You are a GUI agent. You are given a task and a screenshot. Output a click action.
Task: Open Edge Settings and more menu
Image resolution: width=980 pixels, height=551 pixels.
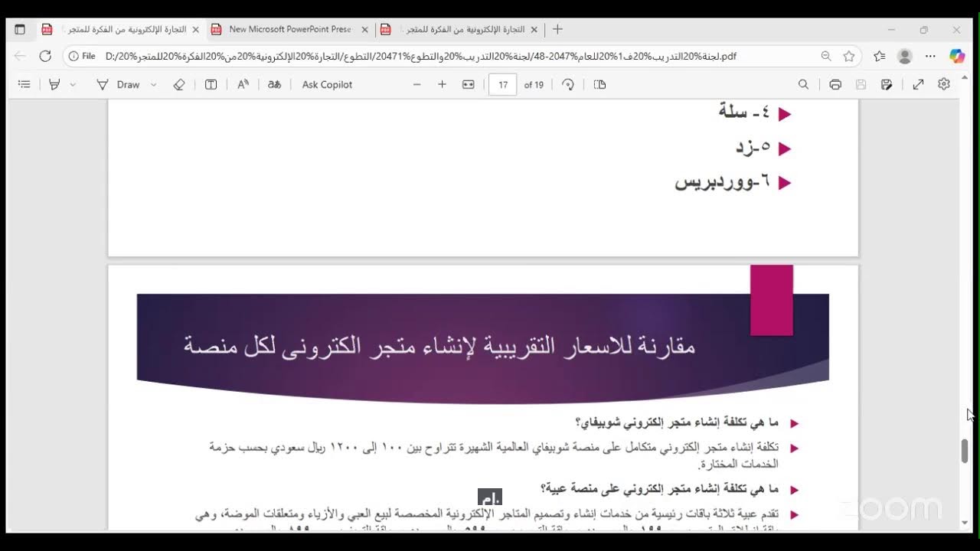pyautogui.click(x=930, y=56)
